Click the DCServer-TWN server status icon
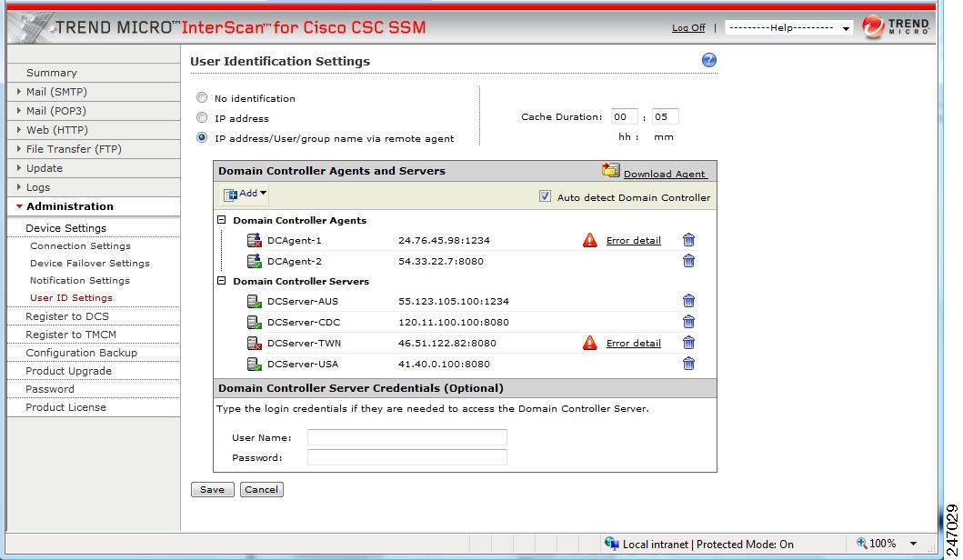Screen dimensions: 963x560 click(255, 343)
